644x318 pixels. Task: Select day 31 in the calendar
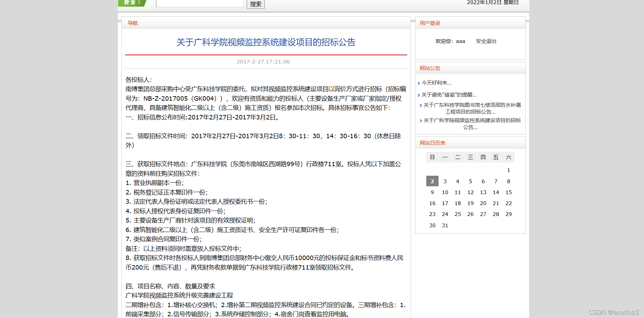[x=445, y=226]
